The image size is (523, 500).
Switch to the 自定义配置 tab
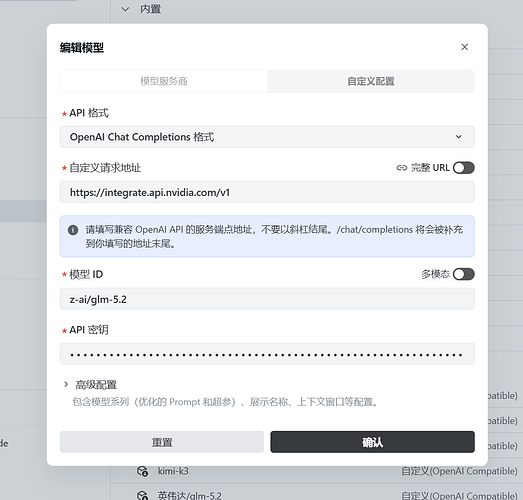click(x=371, y=81)
